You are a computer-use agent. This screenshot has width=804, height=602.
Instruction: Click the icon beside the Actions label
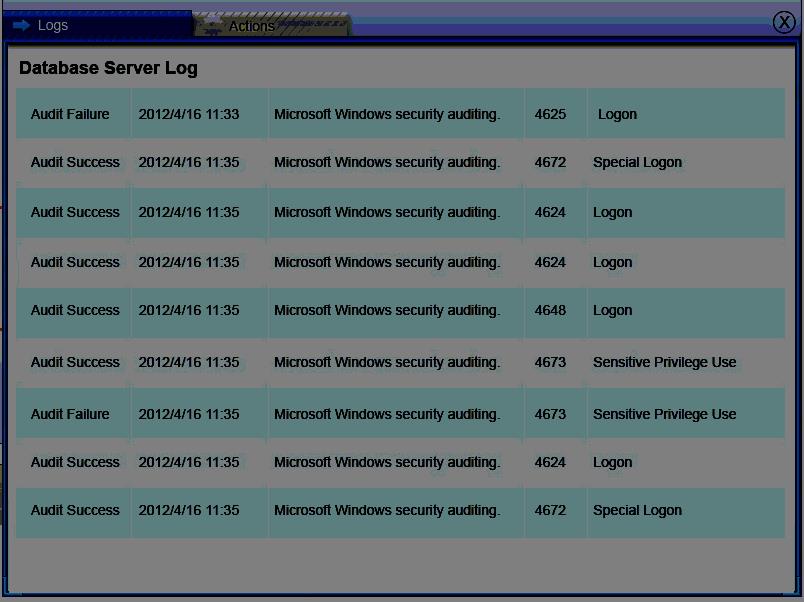pyautogui.click(x=211, y=26)
